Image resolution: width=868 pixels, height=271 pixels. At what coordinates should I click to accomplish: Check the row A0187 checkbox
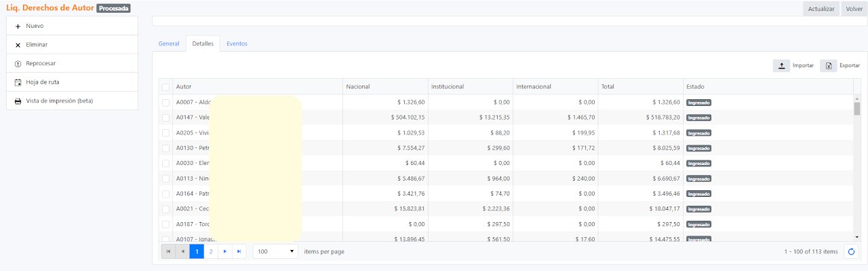pos(165,224)
